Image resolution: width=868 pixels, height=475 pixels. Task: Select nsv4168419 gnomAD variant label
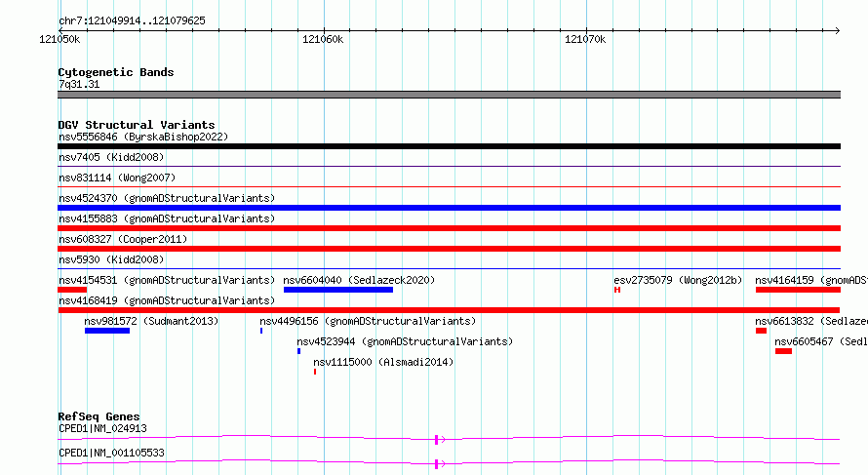click(x=167, y=300)
